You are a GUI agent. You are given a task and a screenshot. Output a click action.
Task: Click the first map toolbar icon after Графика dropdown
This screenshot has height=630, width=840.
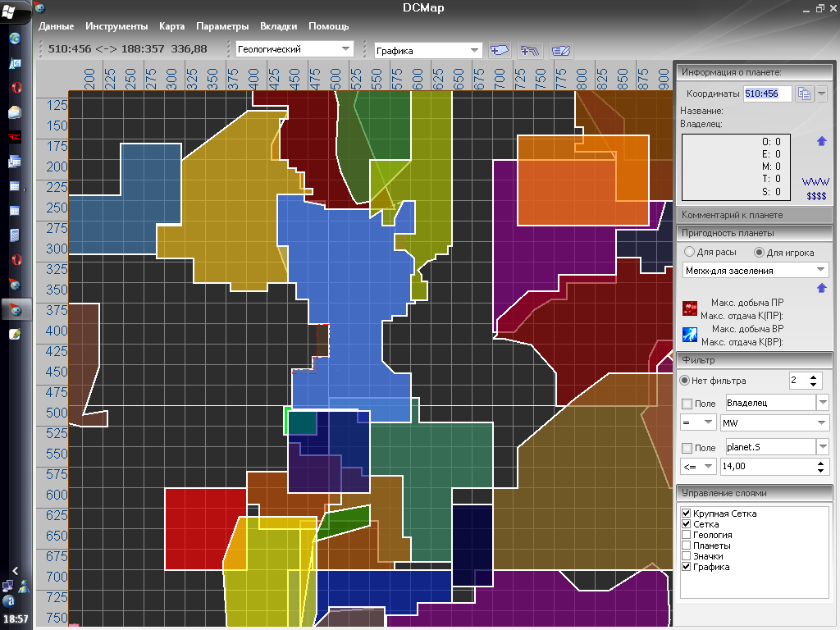tap(499, 50)
